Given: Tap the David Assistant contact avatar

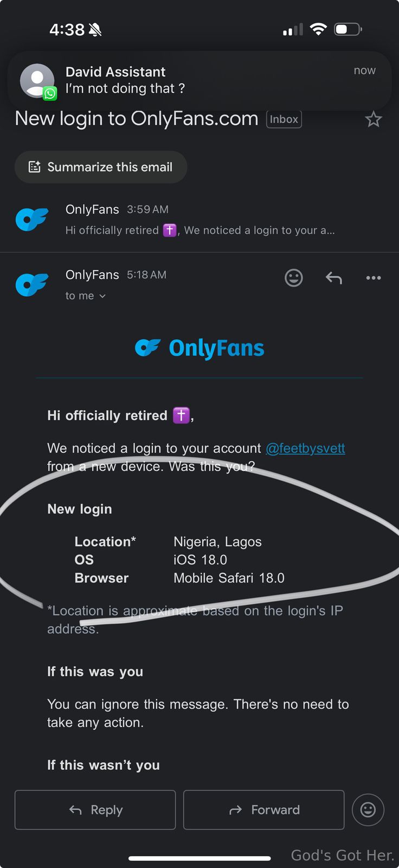Looking at the screenshot, I should 37,81.
